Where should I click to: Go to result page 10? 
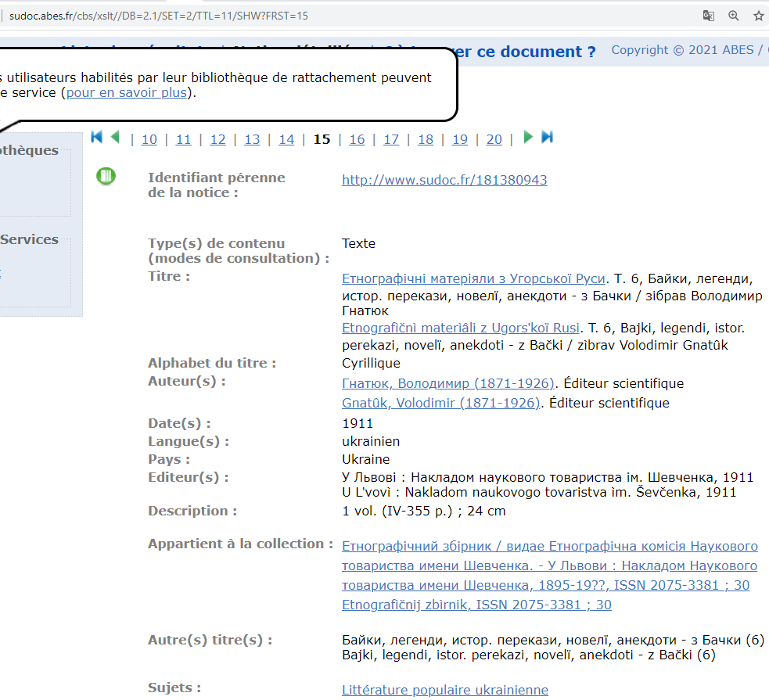149,139
